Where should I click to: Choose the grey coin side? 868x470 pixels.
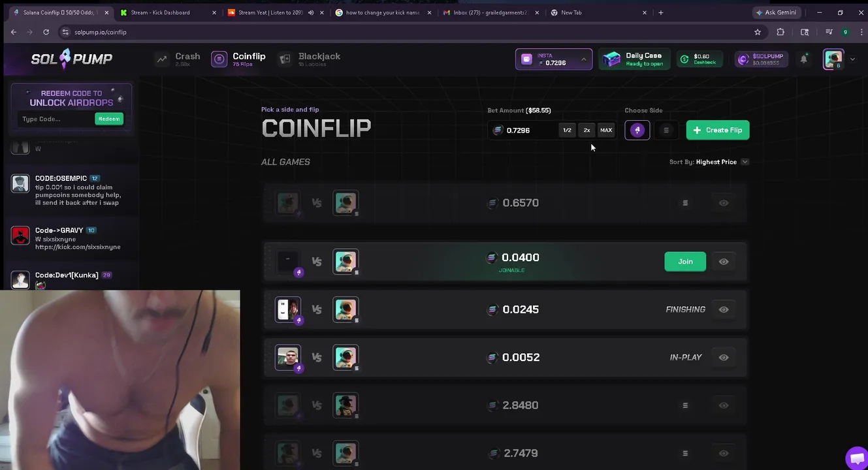pos(666,130)
